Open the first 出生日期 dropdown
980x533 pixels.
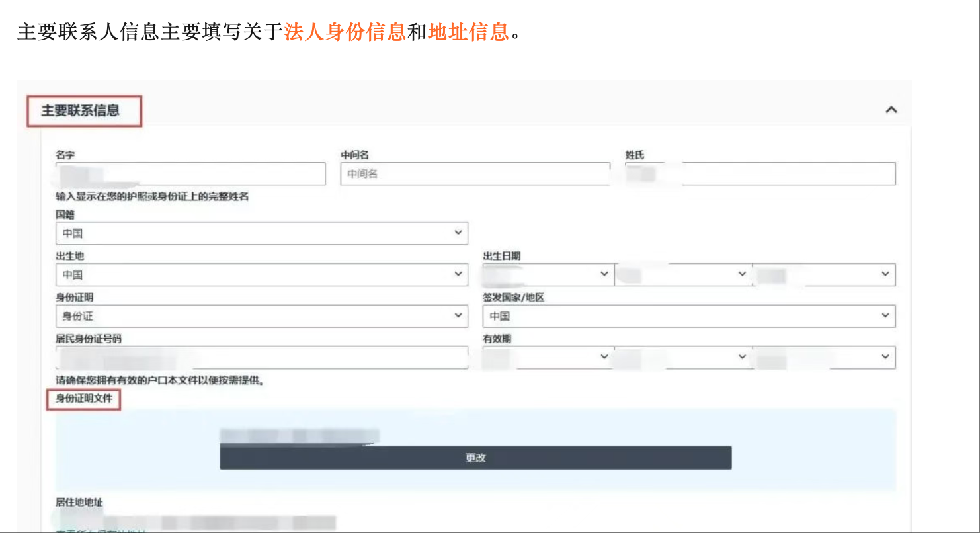point(548,274)
